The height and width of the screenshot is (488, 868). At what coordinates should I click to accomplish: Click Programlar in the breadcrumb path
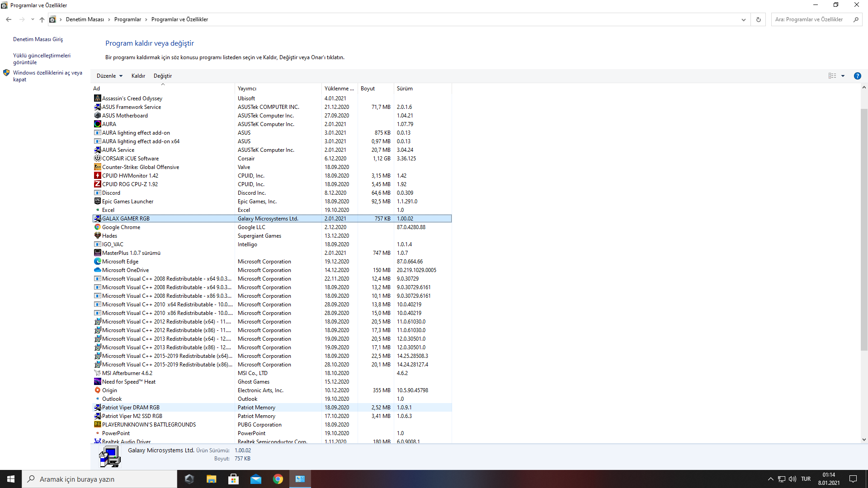click(x=127, y=19)
